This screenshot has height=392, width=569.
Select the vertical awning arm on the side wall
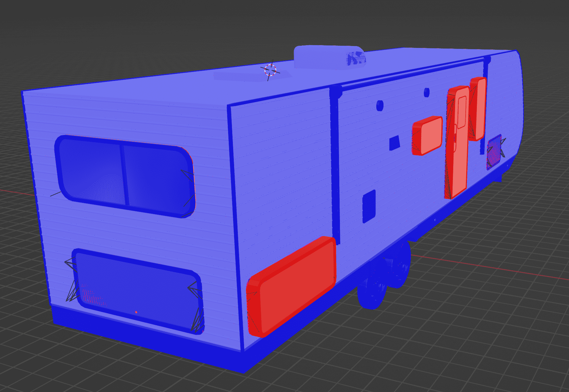336,165
